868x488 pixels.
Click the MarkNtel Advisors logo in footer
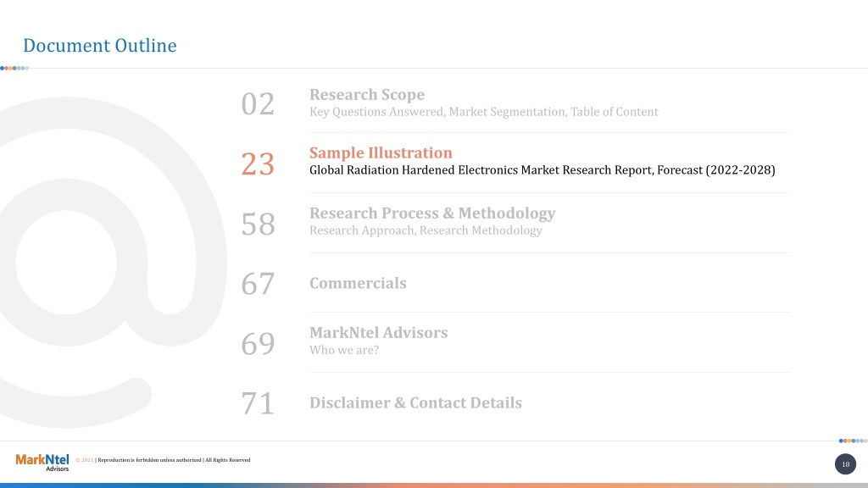(x=42, y=462)
